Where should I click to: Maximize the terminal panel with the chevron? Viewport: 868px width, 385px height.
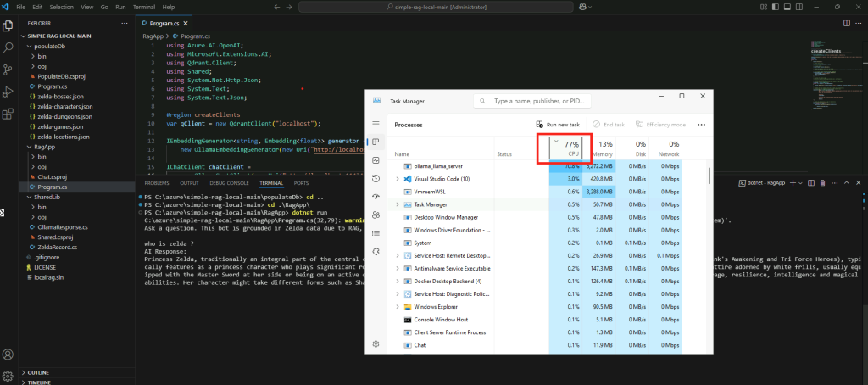tap(847, 183)
